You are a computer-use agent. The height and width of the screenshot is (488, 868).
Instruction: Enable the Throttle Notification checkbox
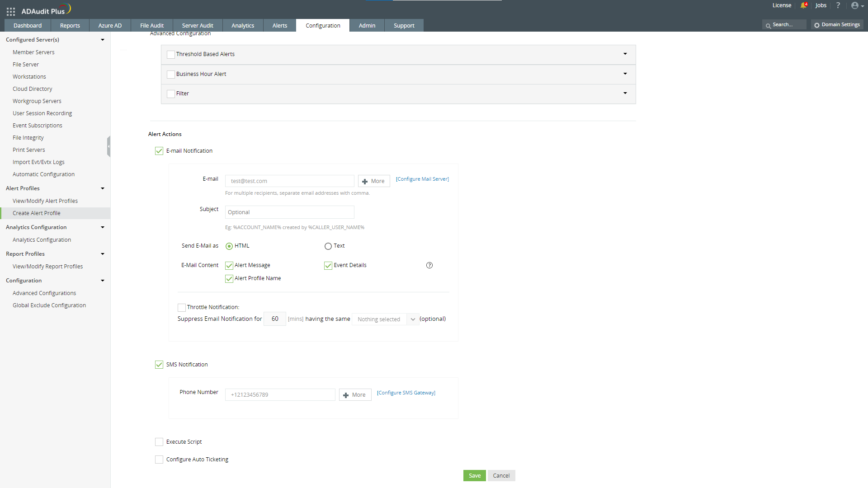[182, 308]
